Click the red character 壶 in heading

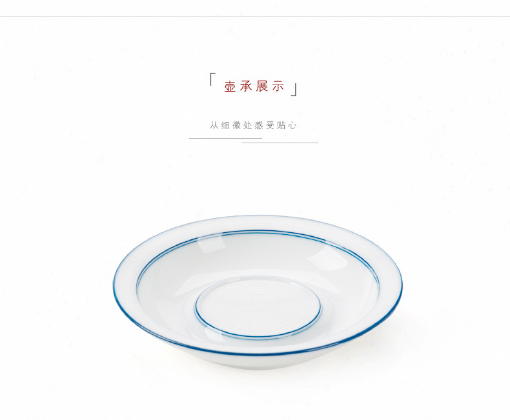pos(230,86)
